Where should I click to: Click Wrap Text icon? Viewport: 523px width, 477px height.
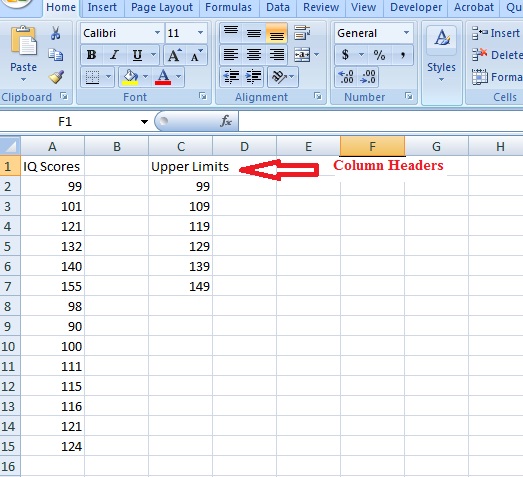tap(303, 33)
